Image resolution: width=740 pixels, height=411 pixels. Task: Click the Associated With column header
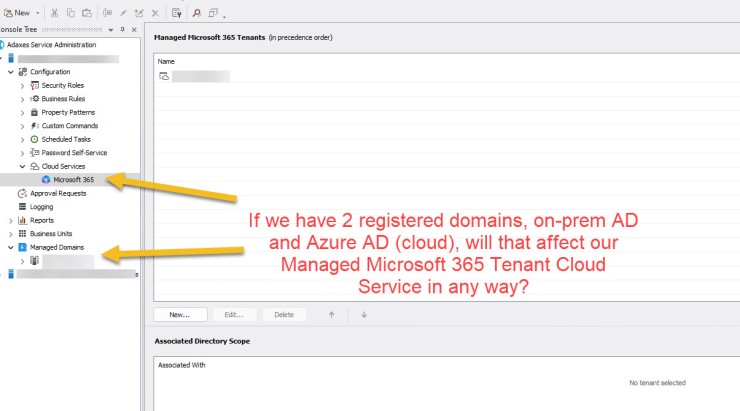182,365
